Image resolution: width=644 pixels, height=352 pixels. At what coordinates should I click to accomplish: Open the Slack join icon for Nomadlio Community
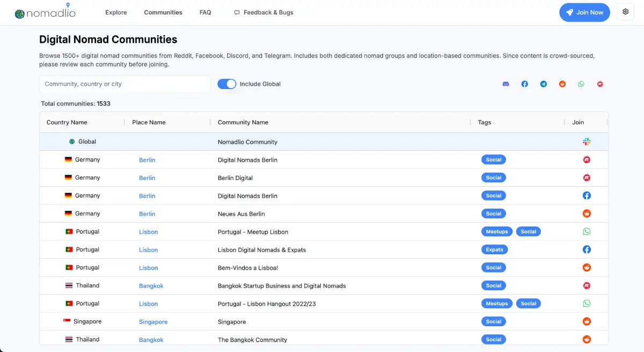point(587,142)
